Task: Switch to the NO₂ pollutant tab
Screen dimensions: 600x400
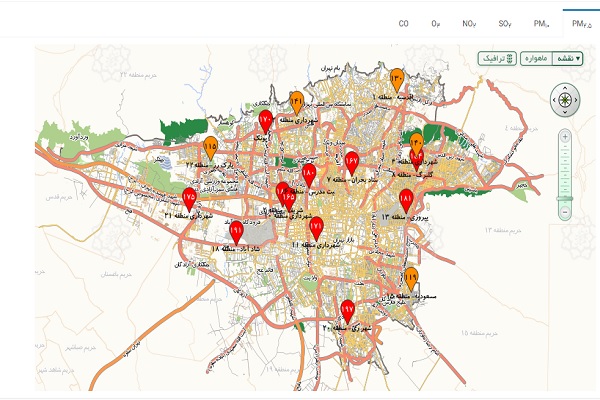Action: click(469, 24)
